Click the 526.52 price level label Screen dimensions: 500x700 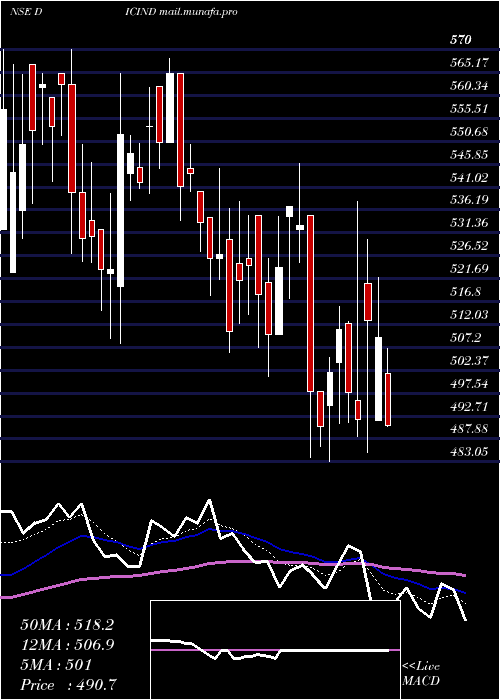pos(469,246)
